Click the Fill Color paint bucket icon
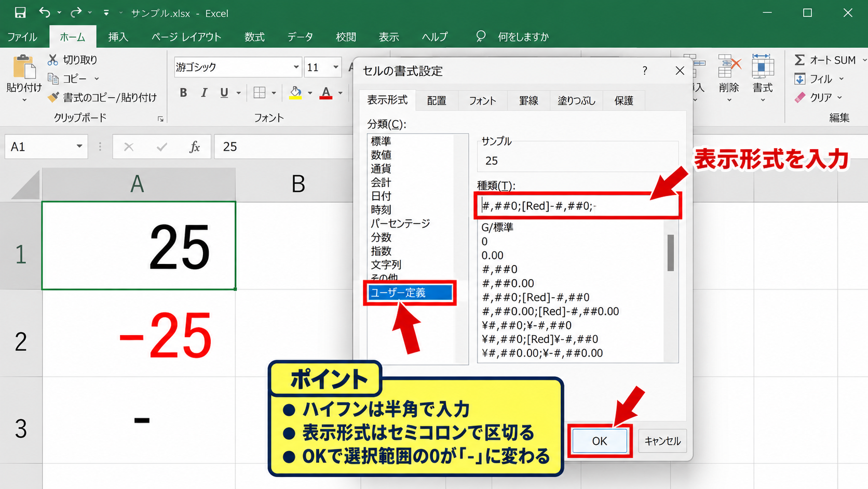 (x=295, y=93)
